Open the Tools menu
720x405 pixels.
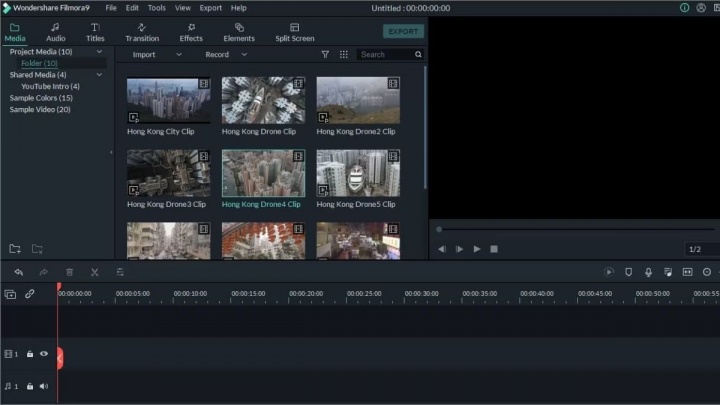pyautogui.click(x=157, y=8)
